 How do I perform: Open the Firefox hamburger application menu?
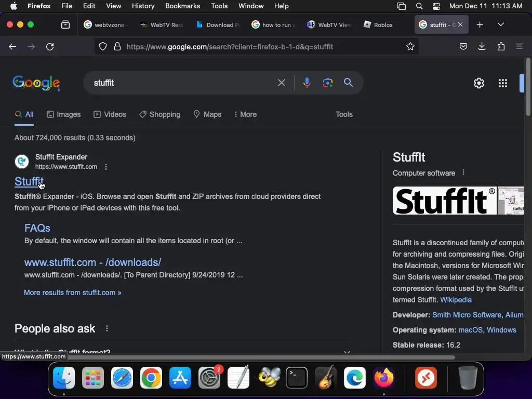point(520,46)
